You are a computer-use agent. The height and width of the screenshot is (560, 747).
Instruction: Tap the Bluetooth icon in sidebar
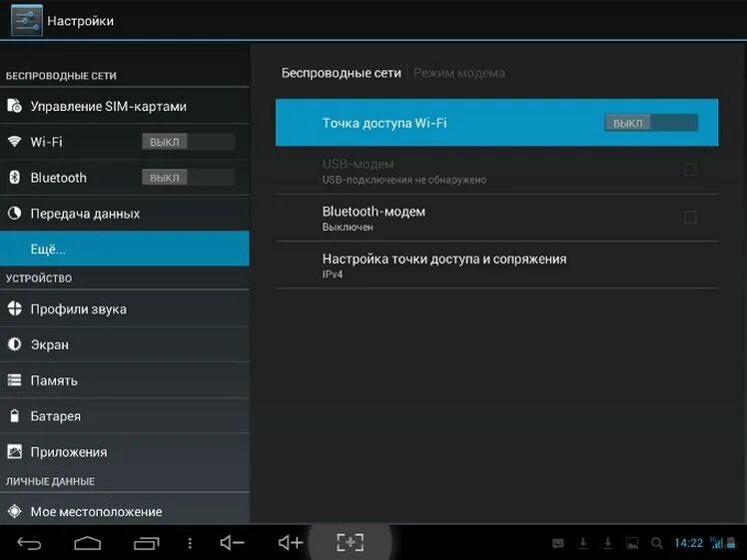14,177
